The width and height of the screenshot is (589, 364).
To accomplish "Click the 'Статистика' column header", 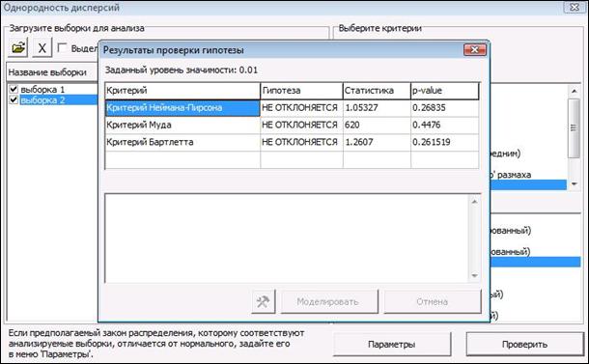I will pyautogui.click(x=377, y=91).
